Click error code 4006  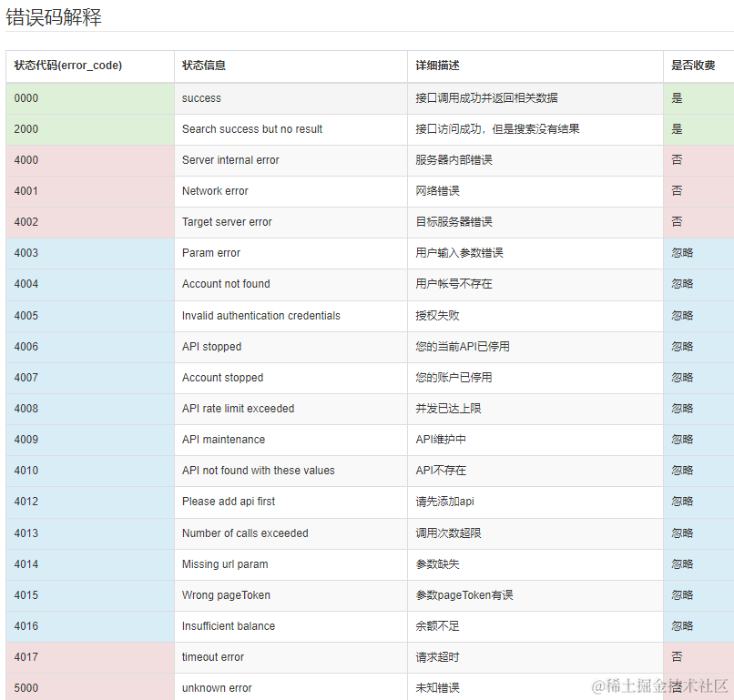point(26,346)
